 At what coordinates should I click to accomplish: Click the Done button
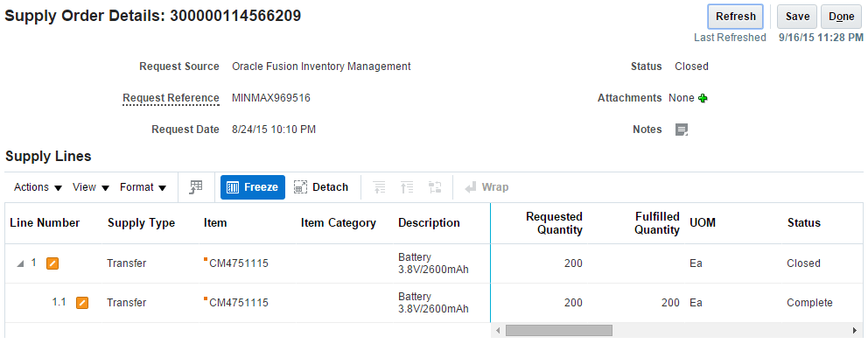coord(841,17)
